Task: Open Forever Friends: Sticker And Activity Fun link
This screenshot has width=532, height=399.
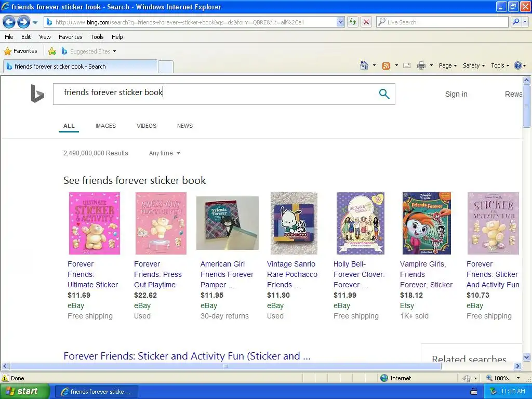Action: coord(493,274)
